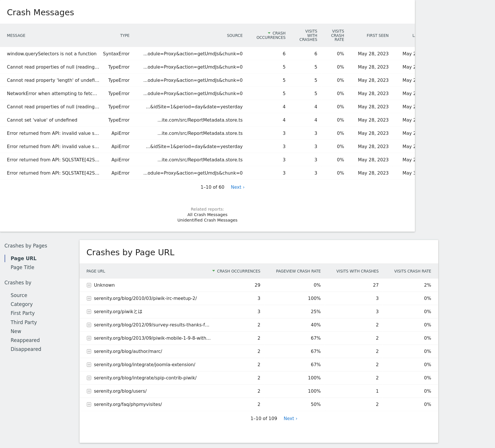The height and width of the screenshot is (448, 495).
Task: Select 'window.querySelectors is not a function' message
Action: (x=52, y=54)
